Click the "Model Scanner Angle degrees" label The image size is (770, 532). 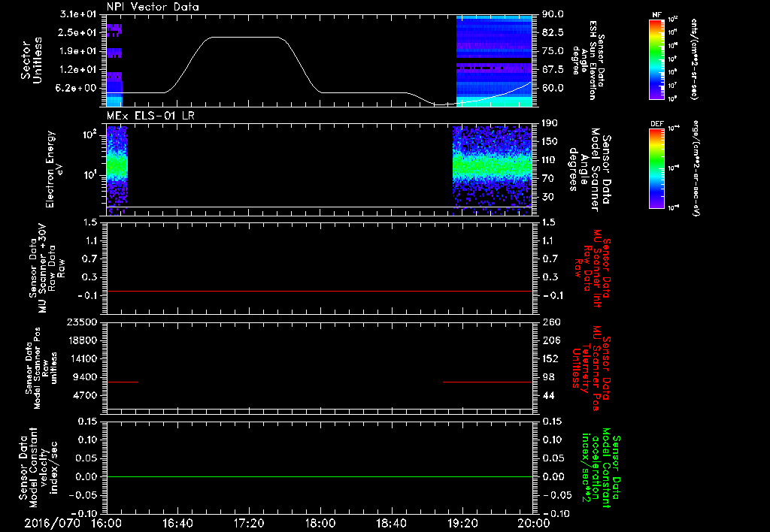coord(590,170)
